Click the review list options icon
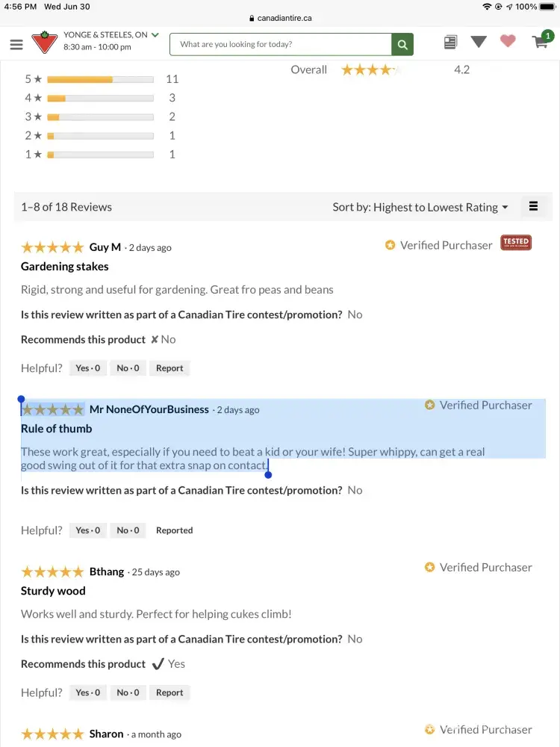This screenshot has width=560, height=747. tap(533, 207)
